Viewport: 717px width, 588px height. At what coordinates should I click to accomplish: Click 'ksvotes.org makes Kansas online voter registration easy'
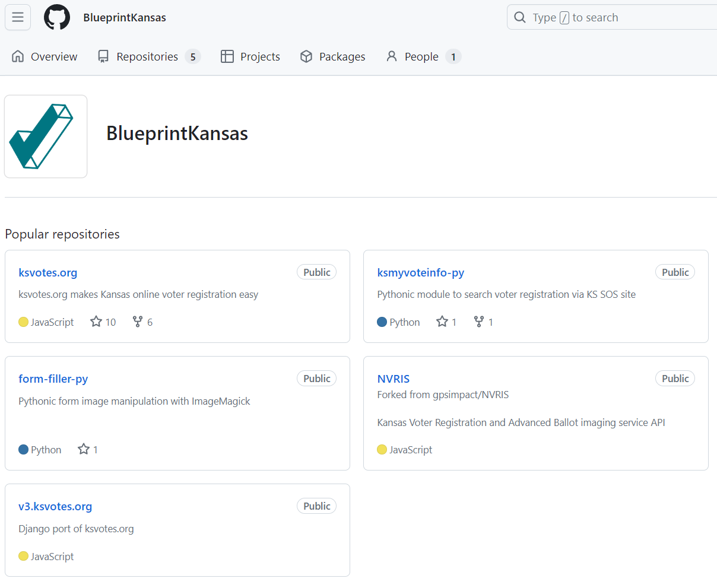click(x=138, y=295)
